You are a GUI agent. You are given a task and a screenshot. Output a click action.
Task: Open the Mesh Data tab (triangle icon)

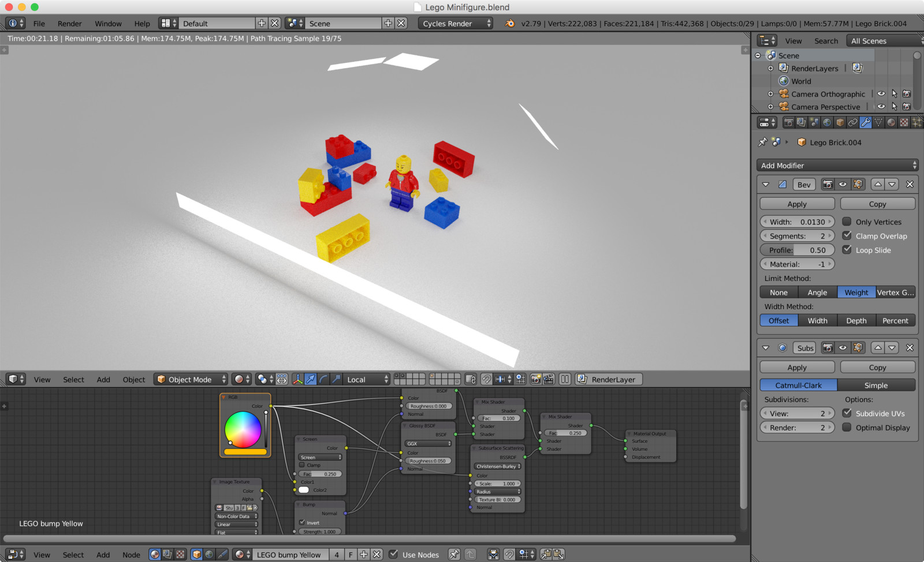click(x=878, y=122)
